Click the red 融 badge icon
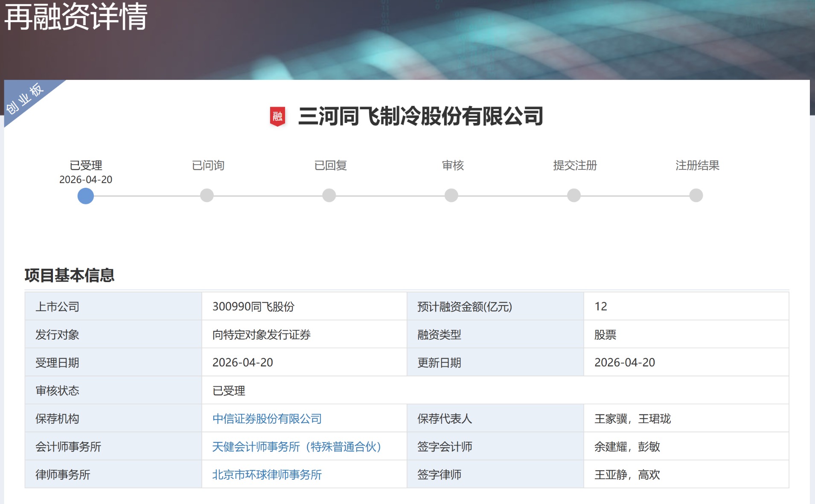 tap(277, 116)
